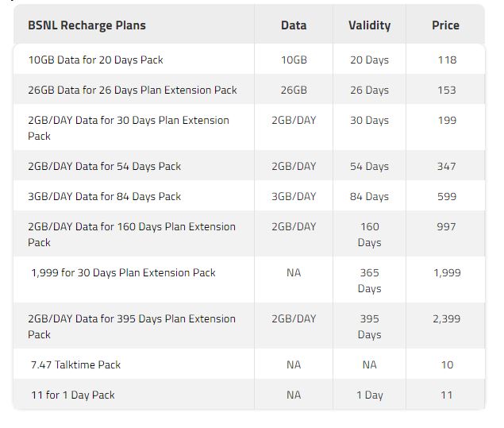Screen dimensions: 504x428
Task: Select the 10GB Data for 20 Days Pack
Action: pyautogui.click(x=95, y=60)
